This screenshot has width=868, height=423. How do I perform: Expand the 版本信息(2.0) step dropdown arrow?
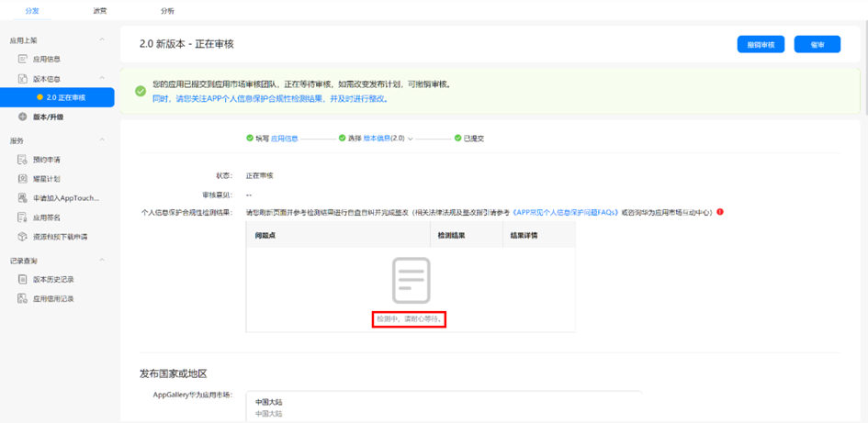click(x=411, y=139)
